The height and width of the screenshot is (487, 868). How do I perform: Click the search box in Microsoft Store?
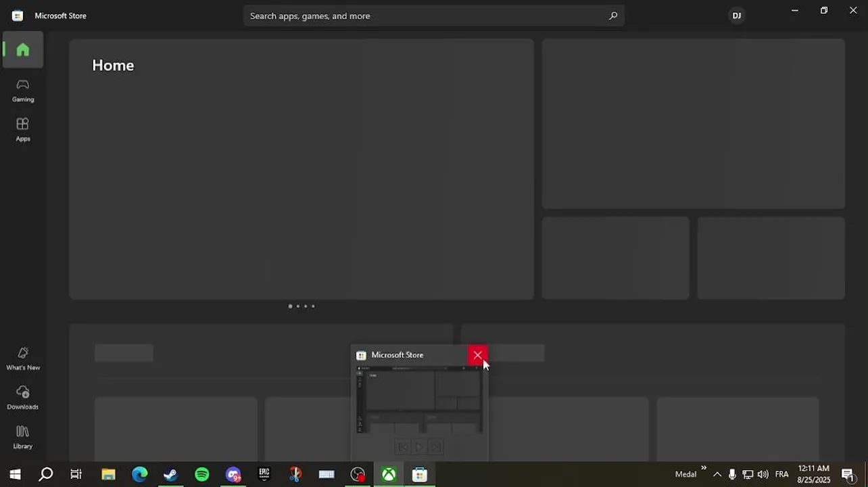point(433,16)
